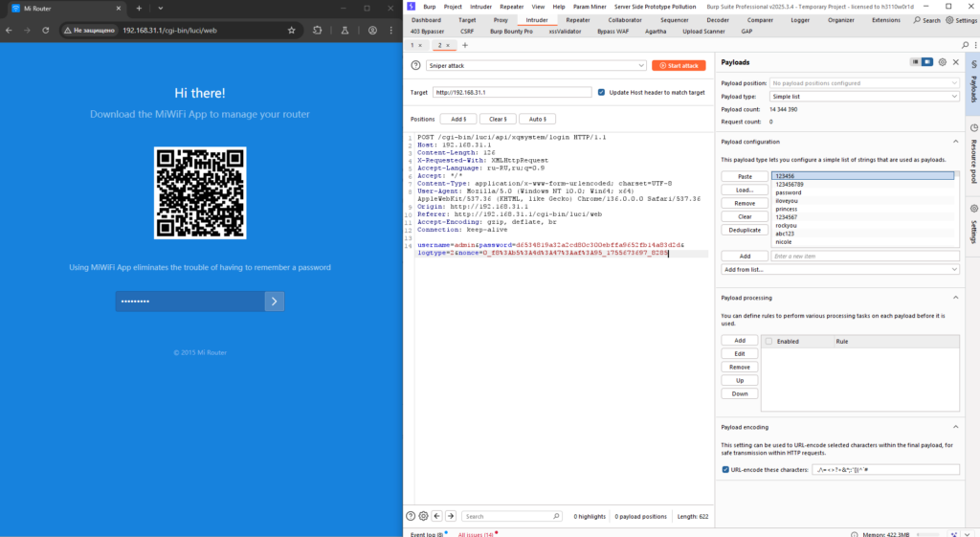Click the Load... payload button
This screenshot has width=980, height=537.
tap(745, 190)
